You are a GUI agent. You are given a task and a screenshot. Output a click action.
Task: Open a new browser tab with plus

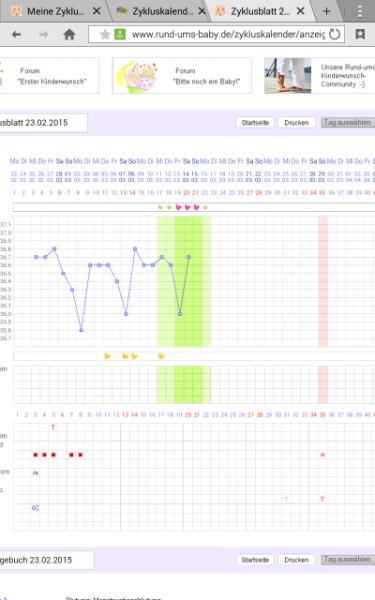click(x=326, y=11)
